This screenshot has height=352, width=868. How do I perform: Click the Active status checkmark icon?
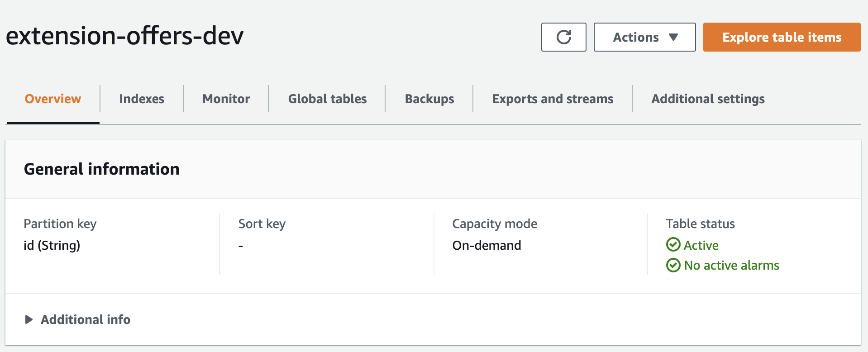pos(673,245)
